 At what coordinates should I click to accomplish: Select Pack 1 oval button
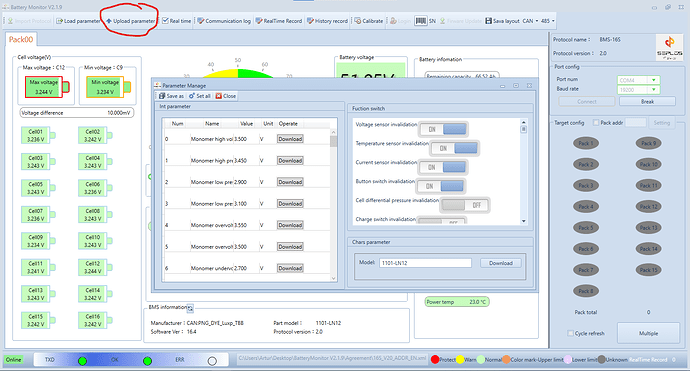point(586,143)
